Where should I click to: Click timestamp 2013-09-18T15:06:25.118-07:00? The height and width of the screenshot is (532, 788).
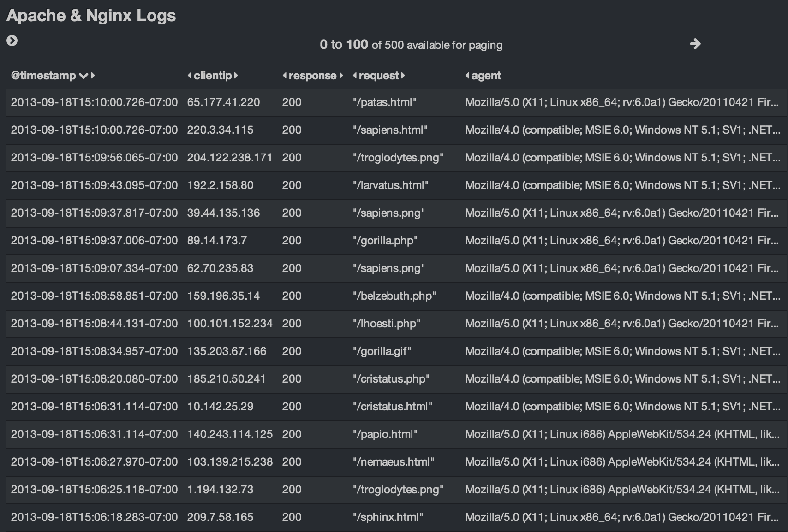tap(94, 490)
